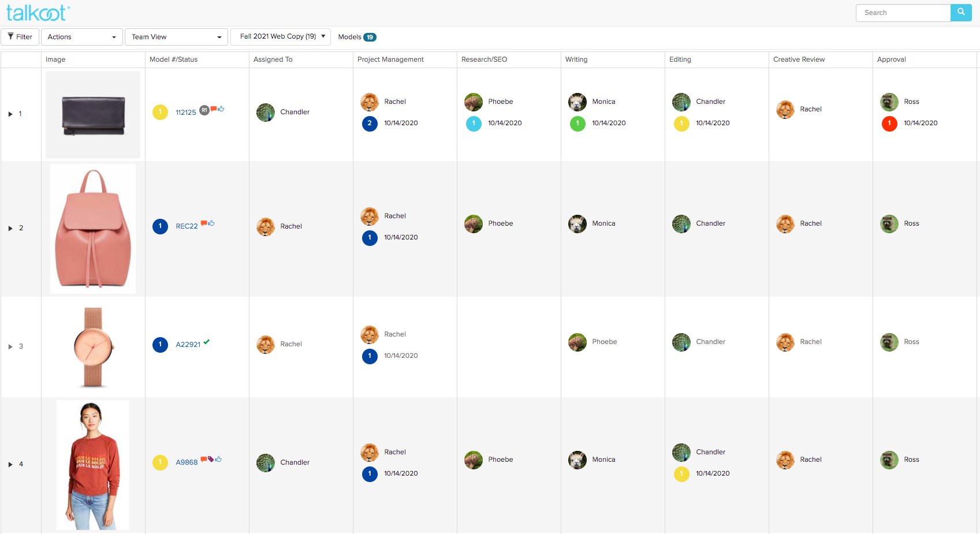The width and height of the screenshot is (980, 534).
Task: Click the thumbs-up icon beside REC22
Action: pos(211,223)
